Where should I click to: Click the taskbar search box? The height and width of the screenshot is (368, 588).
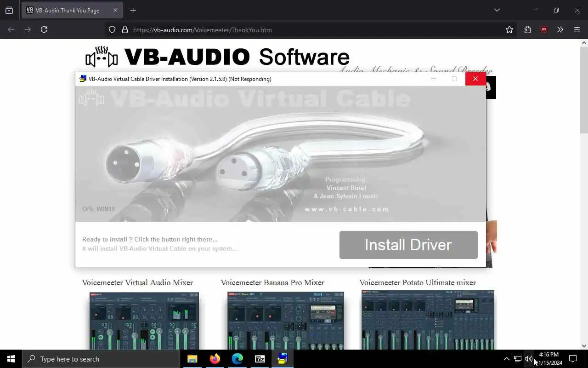(x=101, y=359)
